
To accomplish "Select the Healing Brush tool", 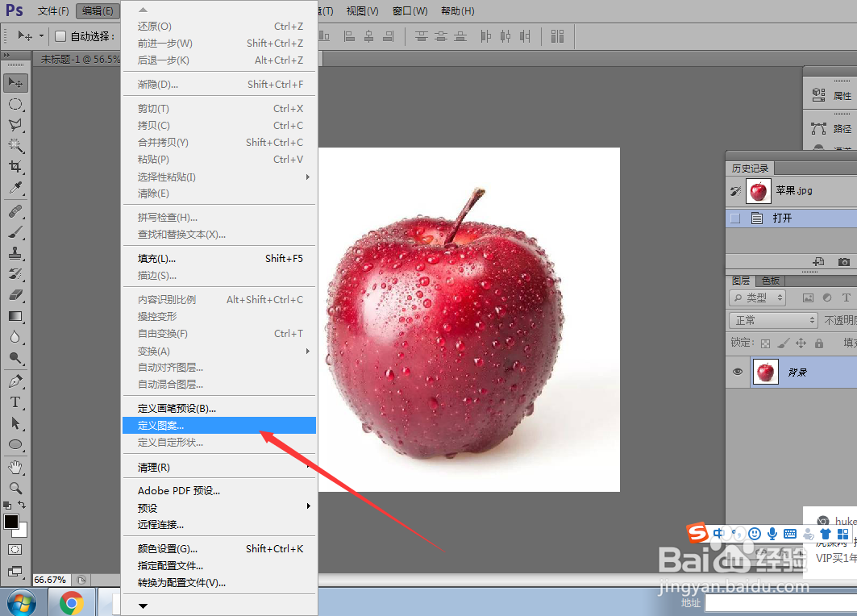I will coord(15,211).
